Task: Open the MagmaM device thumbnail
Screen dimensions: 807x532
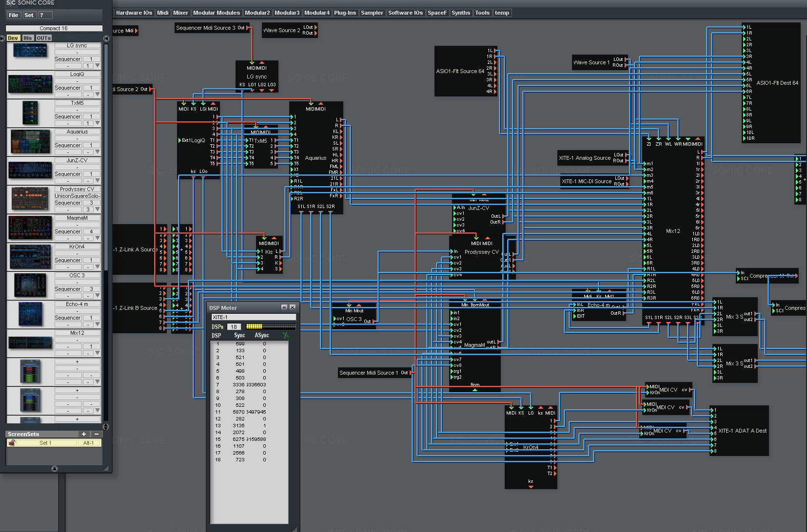Action: pyautogui.click(x=30, y=228)
